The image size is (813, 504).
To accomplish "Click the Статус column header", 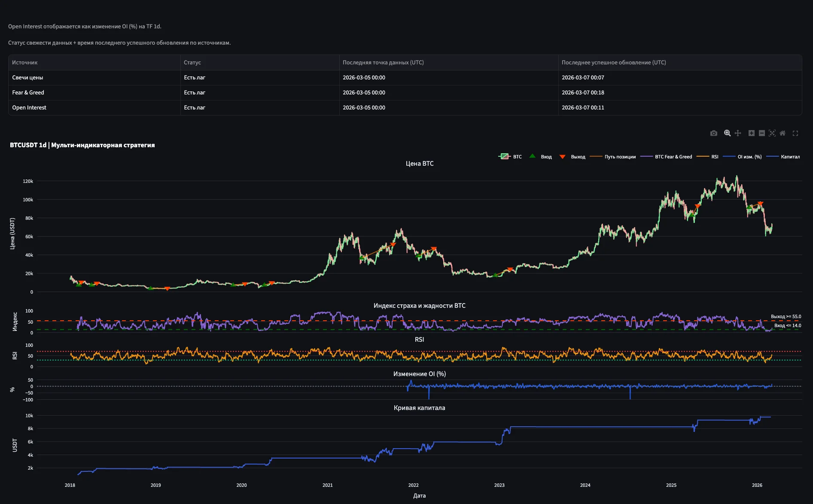I will coord(192,62).
